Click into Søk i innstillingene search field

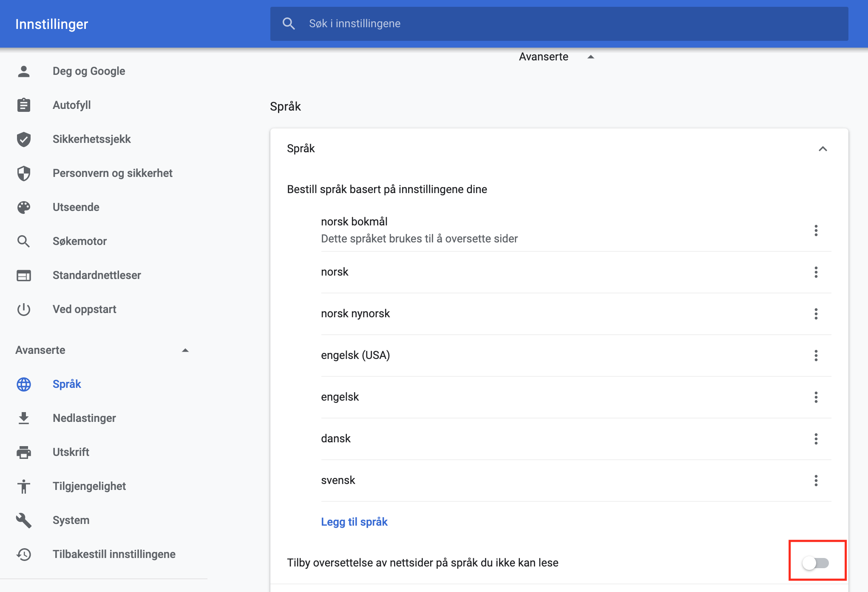click(x=553, y=24)
